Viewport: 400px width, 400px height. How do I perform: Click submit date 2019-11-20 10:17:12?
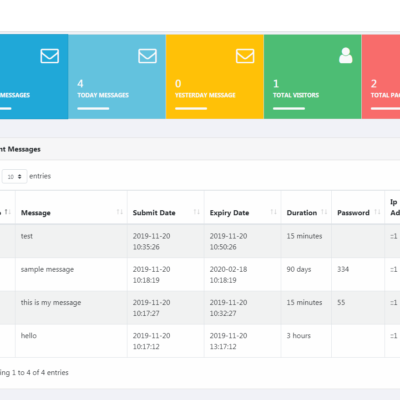click(151, 341)
